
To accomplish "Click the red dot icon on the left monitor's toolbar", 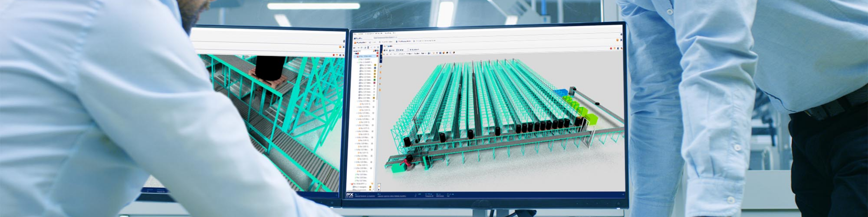I will pyautogui.click(x=334, y=55).
